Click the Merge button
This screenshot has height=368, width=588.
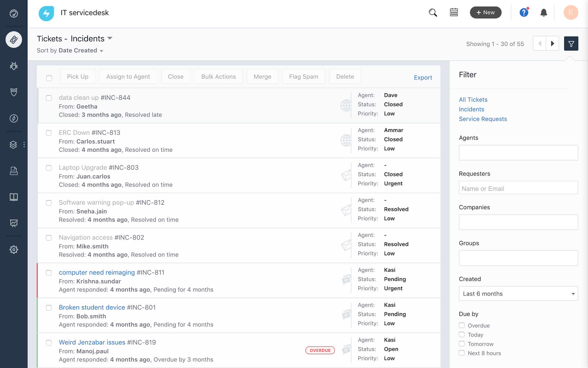pyautogui.click(x=262, y=76)
